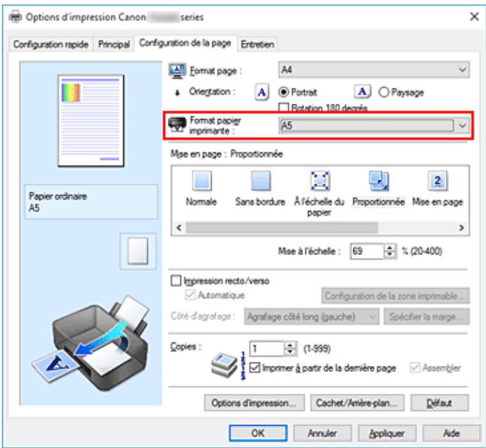Decrease the Mise à l'échelle value
The height and width of the screenshot is (448, 486).
point(390,254)
